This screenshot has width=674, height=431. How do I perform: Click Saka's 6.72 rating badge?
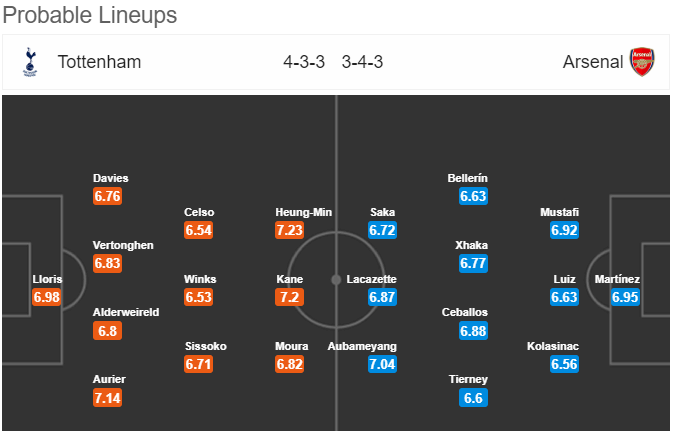point(382,230)
